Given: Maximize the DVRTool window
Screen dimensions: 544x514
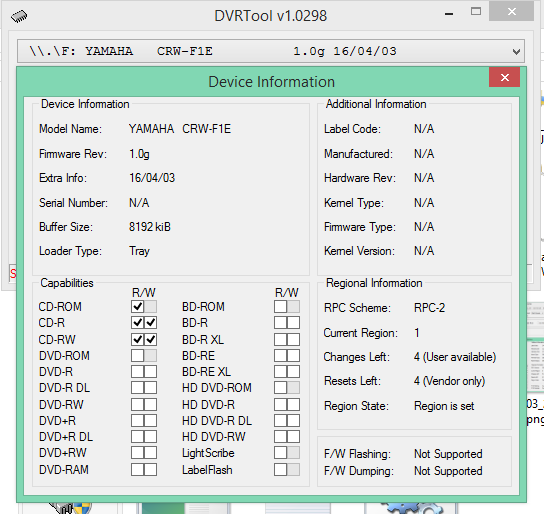Looking at the screenshot, I should (476, 12).
